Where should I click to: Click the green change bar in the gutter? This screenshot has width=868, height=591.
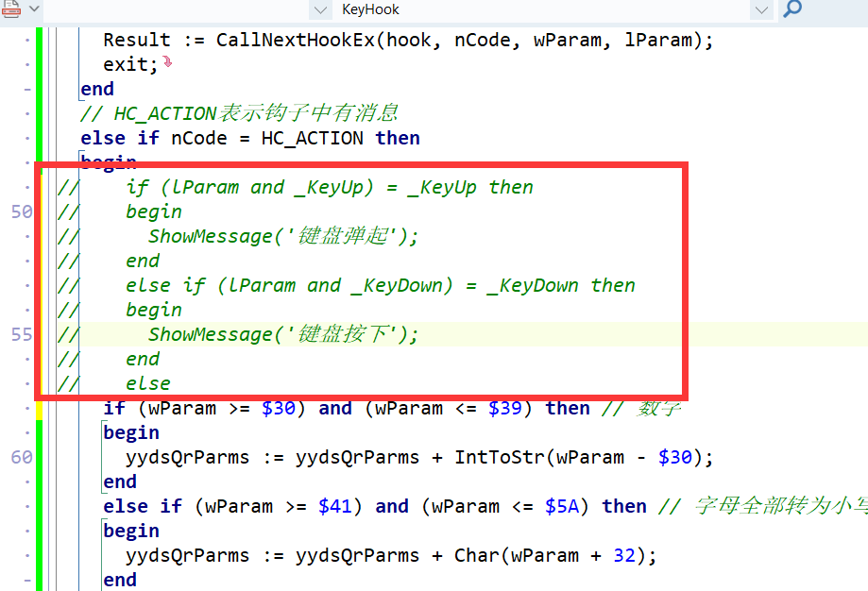[39, 283]
